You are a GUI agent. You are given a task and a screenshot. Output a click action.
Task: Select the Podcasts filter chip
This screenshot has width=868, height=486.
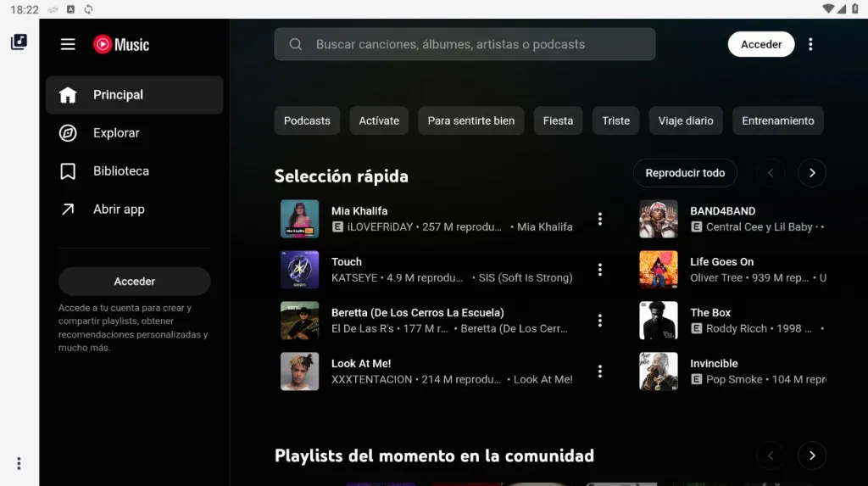pos(307,120)
